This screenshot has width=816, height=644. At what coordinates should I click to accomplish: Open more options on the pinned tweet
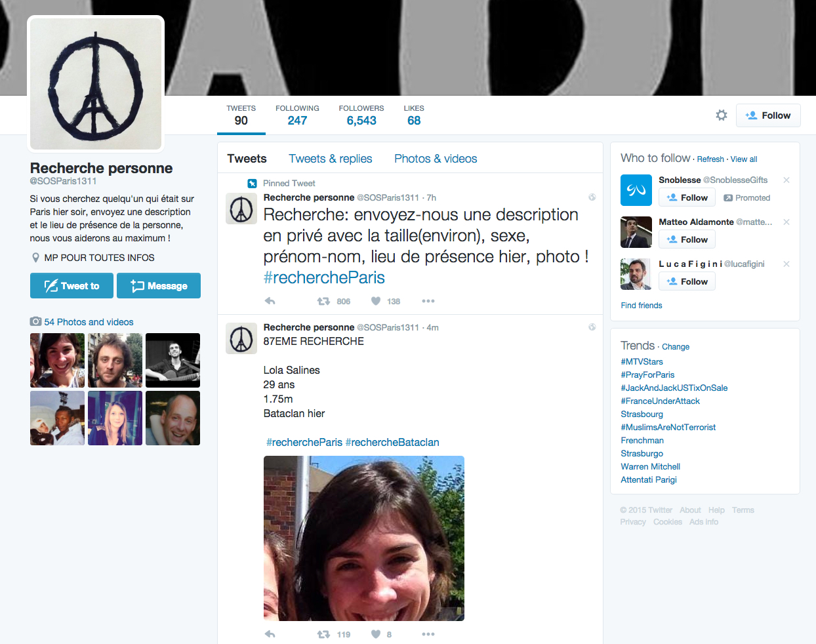[x=428, y=301]
